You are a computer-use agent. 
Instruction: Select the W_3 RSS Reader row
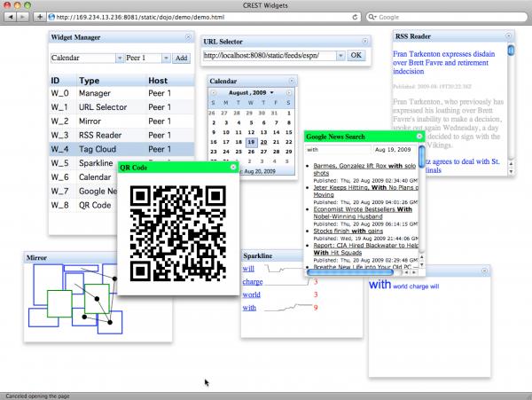[x=121, y=135]
